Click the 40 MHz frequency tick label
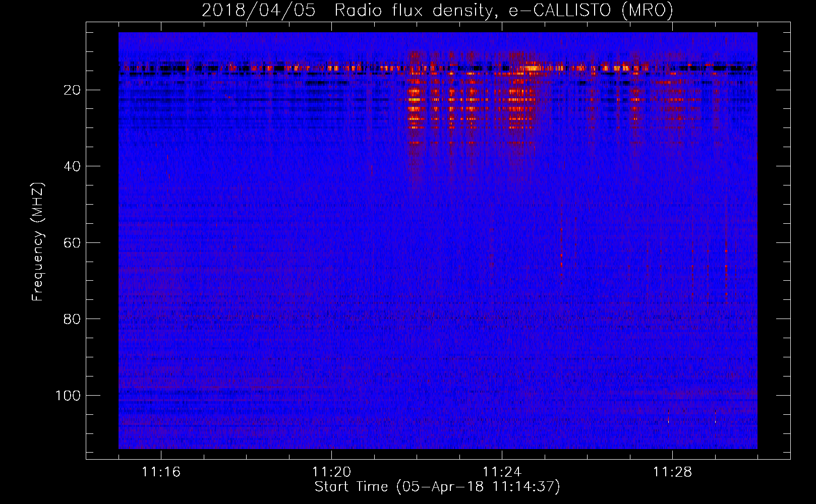The height and width of the screenshot is (504, 816). click(72, 166)
